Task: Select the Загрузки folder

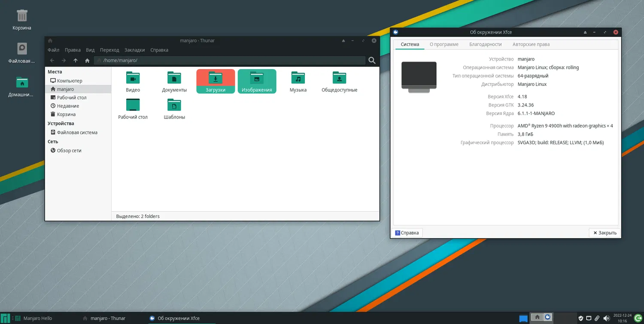Action: click(x=216, y=81)
